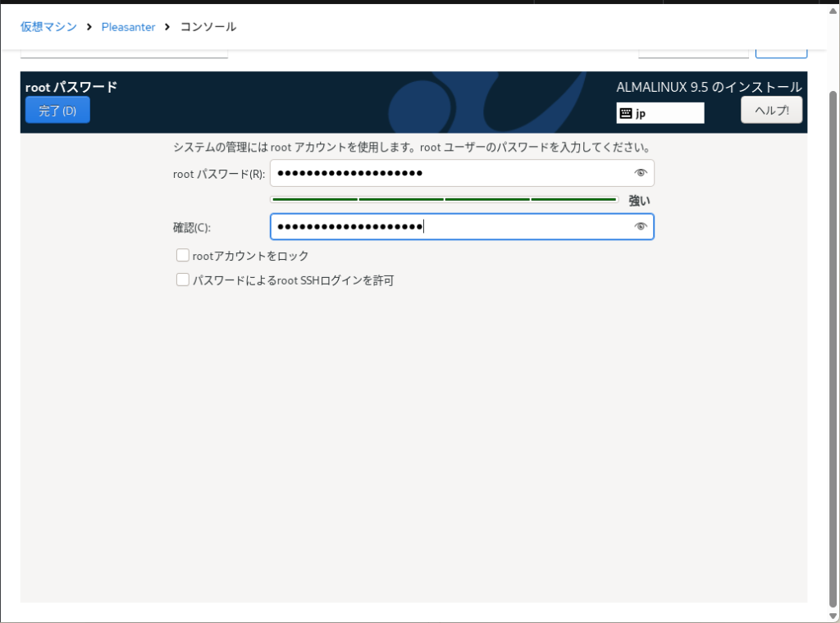840x623 pixels.
Task: Open Pleasanter breadcrumb link
Action: click(x=128, y=27)
